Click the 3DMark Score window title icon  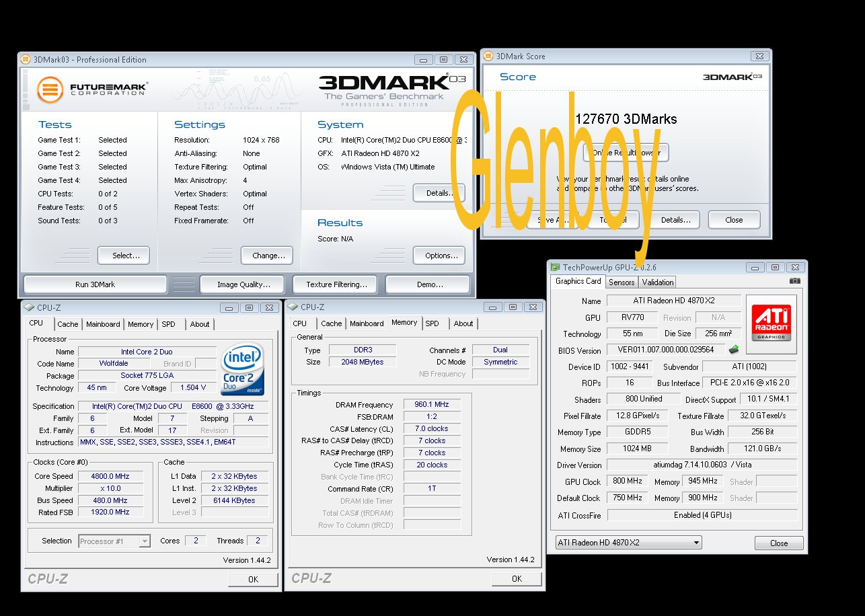click(488, 56)
